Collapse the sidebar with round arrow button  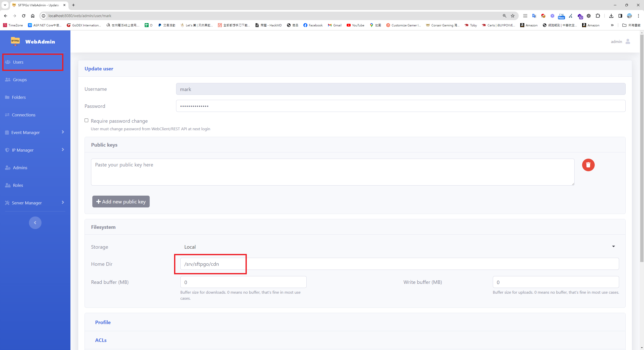pyautogui.click(x=35, y=223)
